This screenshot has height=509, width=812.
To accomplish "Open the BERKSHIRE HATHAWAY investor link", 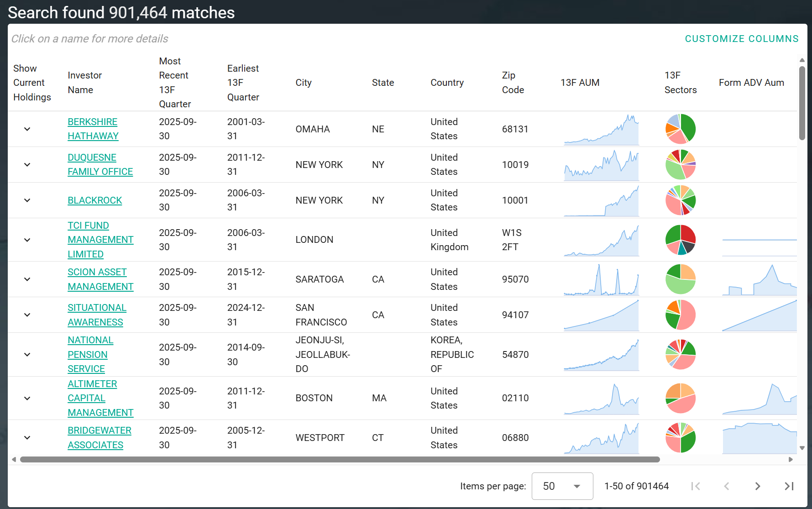I will tap(93, 129).
